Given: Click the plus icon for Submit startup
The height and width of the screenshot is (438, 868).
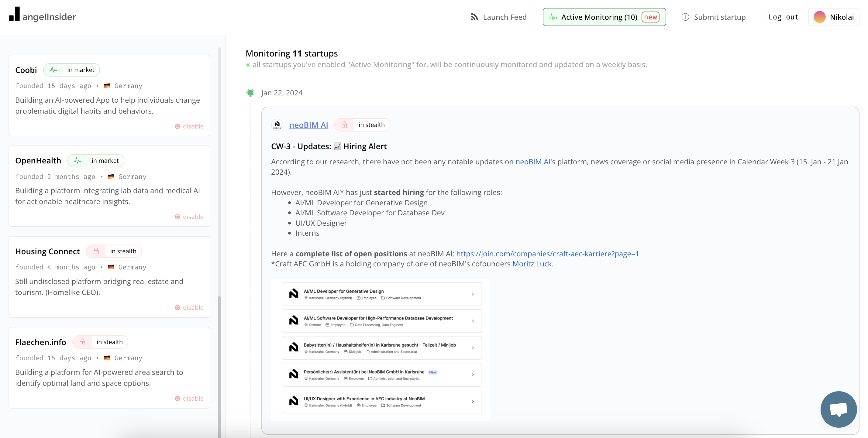Looking at the screenshot, I should pyautogui.click(x=685, y=17).
